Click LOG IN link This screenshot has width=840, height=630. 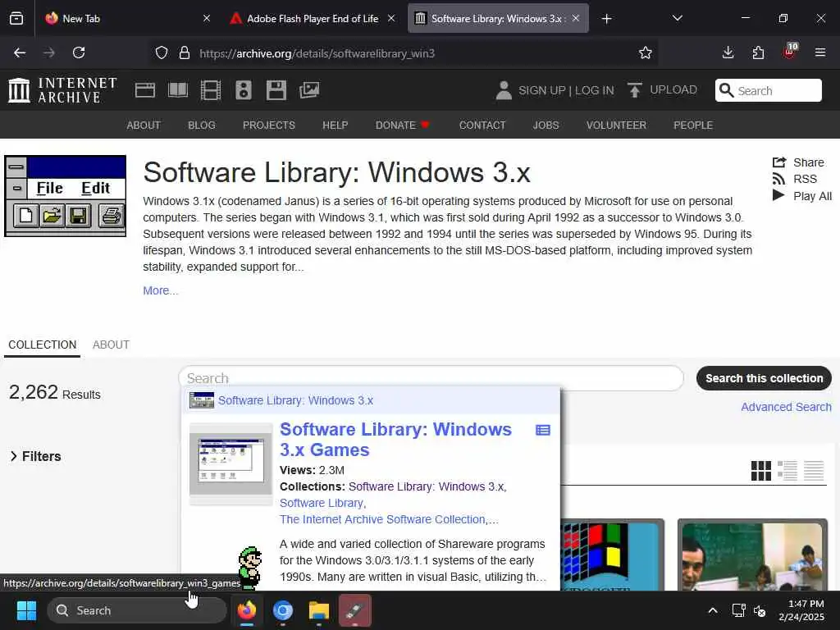coord(594,90)
